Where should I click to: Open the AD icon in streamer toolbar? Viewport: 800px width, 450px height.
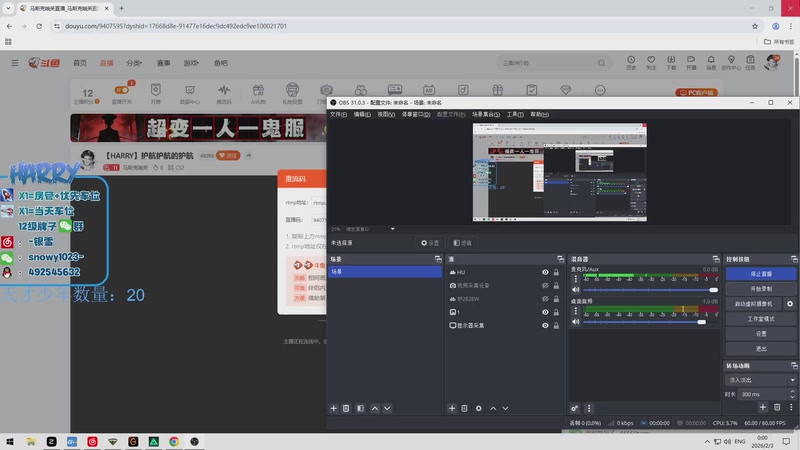click(x=429, y=90)
